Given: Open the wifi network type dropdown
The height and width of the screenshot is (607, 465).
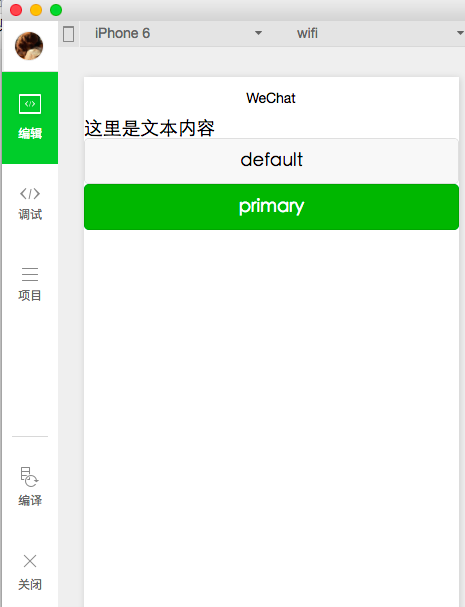Looking at the screenshot, I should coord(377,33).
